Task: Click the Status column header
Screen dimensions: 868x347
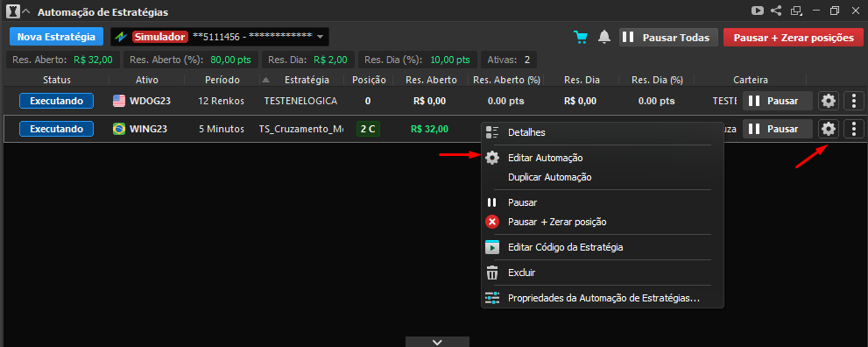Action: (x=56, y=80)
